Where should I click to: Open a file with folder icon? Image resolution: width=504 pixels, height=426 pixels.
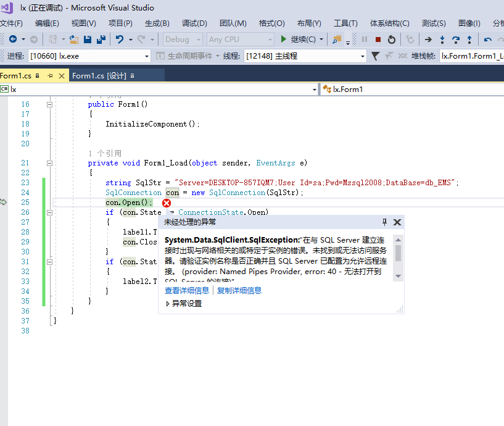pyautogui.click(x=74, y=40)
